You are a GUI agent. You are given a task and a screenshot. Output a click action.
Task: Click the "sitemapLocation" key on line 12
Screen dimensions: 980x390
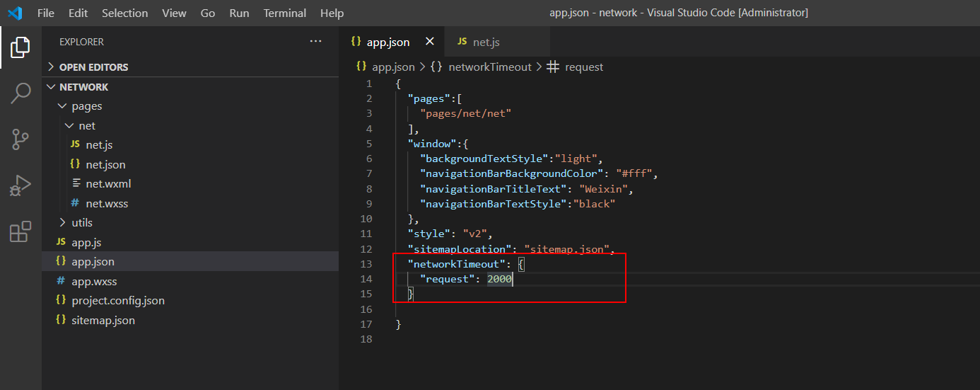(x=459, y=249)
